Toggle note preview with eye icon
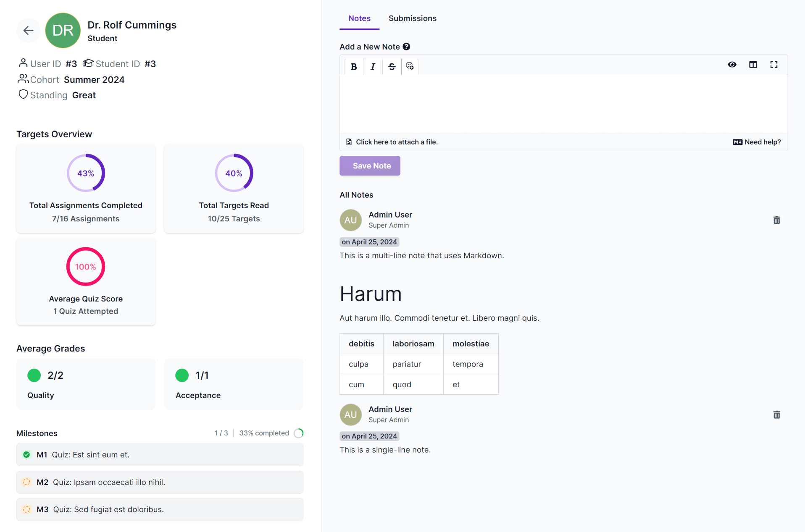The height and width of the screenshot is (532, 805). tap(732, 65)
